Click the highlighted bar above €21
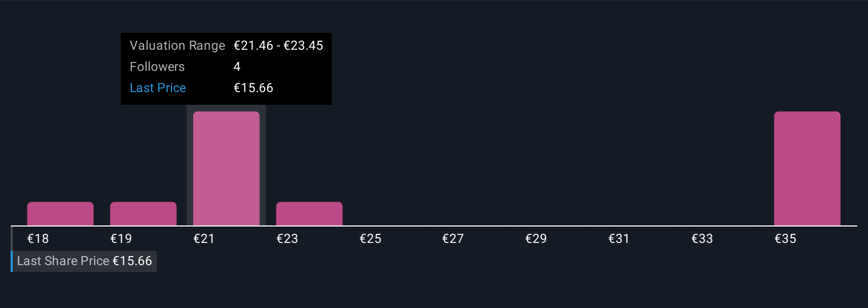The height and width of the screenshot is (308, 868). click(226, 168)
